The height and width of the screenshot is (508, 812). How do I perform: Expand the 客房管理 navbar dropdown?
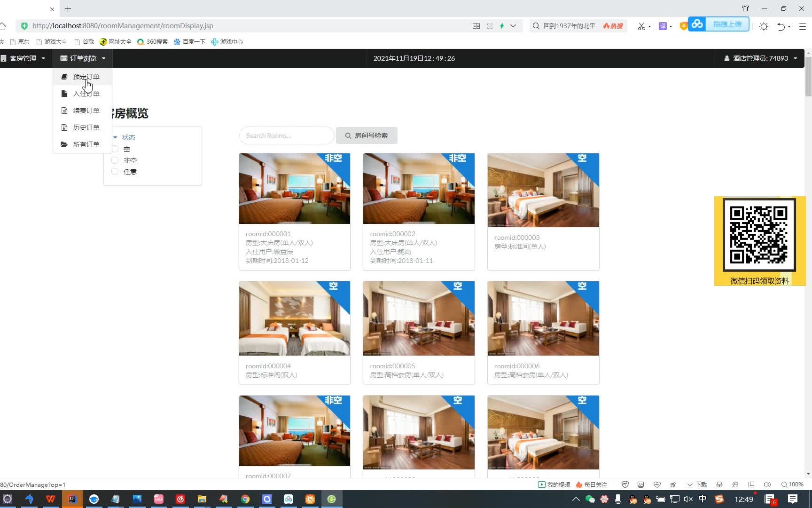(x=23, y=58)
